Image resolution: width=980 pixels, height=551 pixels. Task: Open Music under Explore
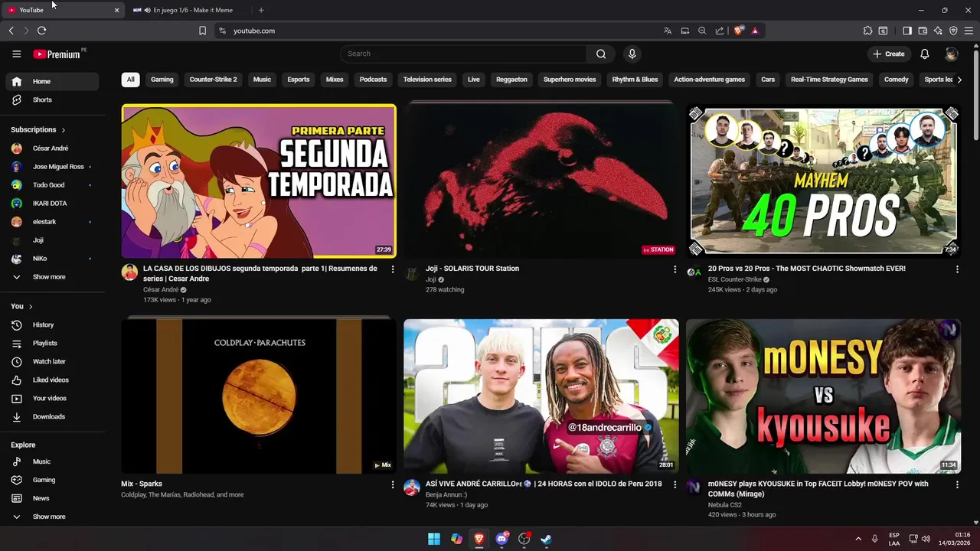pyautogui.click(x=52, y=461)
